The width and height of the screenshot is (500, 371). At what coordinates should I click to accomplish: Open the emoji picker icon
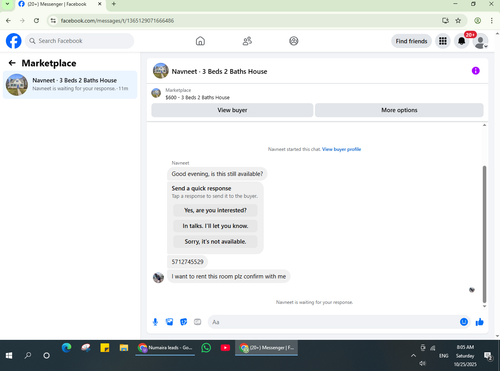[x=464, y=322]
